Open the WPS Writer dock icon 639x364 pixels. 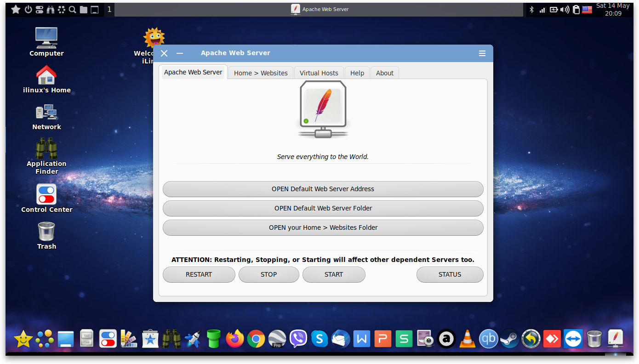(x=362, y=339)
